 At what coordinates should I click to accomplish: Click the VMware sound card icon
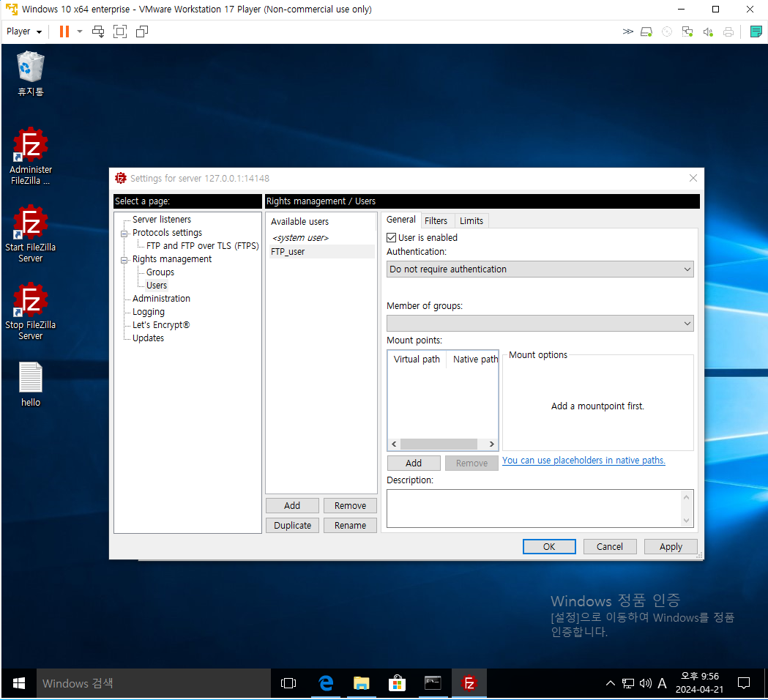coord(708,31)
